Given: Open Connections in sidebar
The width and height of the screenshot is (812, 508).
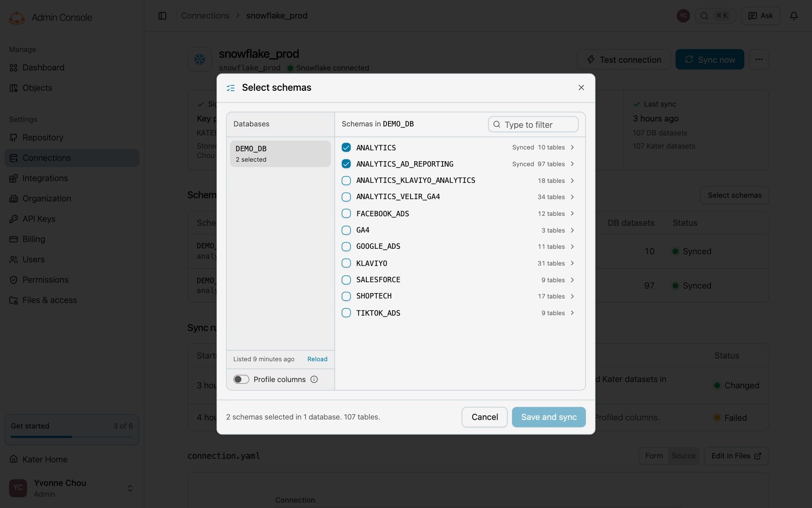Looking at the screenshot, I should [72, 158].
